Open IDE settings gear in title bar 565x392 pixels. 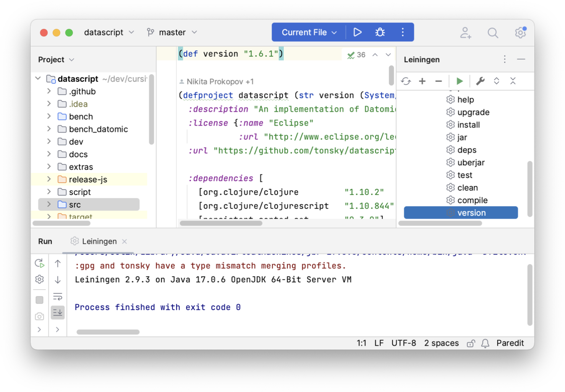coord(520,32)
